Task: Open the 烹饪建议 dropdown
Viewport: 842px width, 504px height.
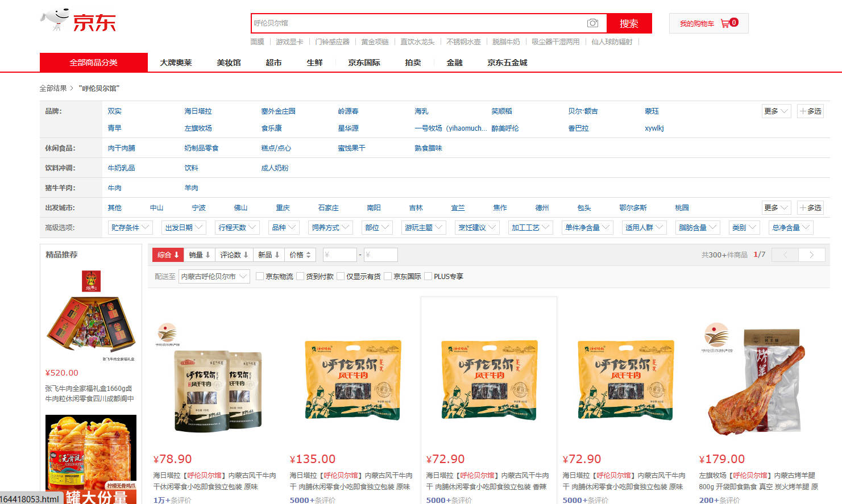Action: 477,228
